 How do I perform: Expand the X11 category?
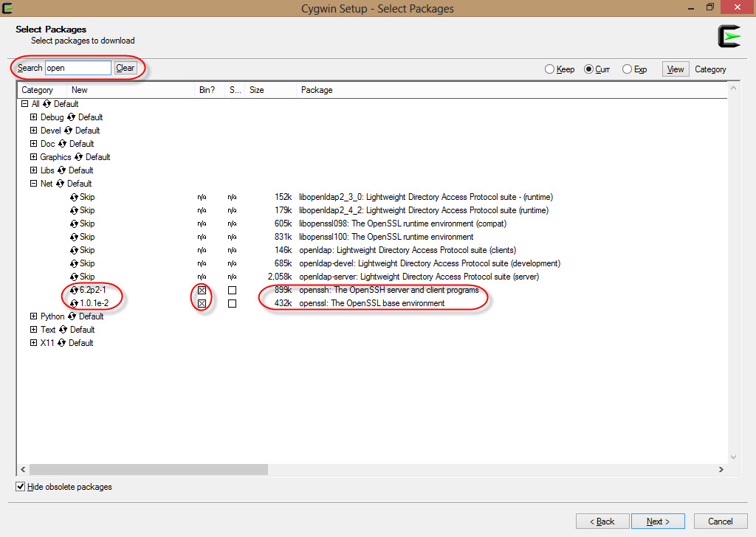pos(33,342)
